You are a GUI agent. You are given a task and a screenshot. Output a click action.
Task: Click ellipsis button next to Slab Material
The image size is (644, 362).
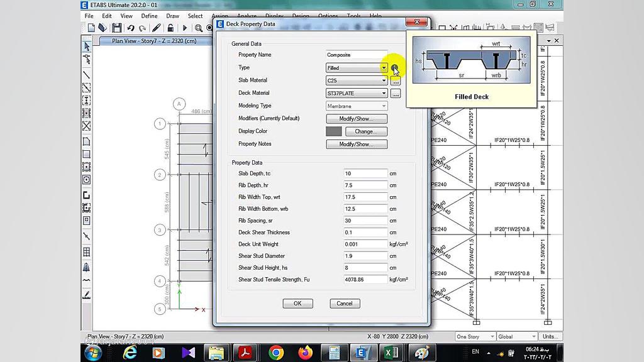(396, 81)
